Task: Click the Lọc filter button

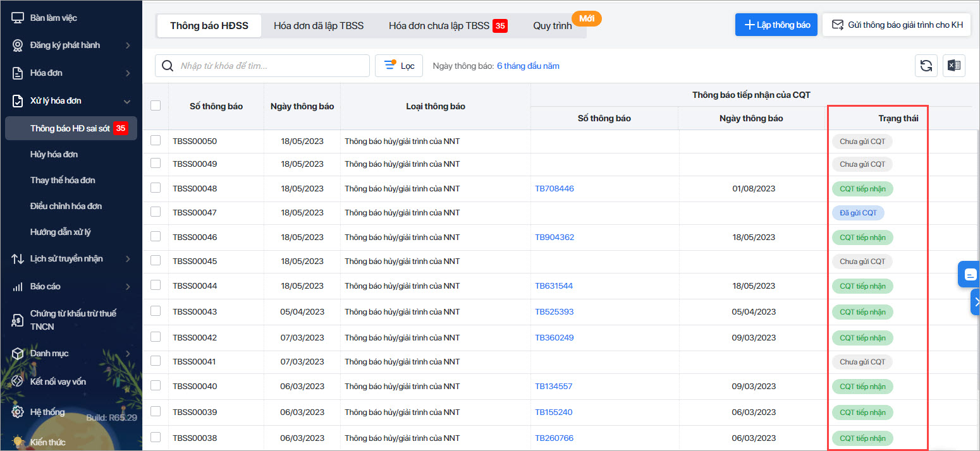Action: (399, 66)
